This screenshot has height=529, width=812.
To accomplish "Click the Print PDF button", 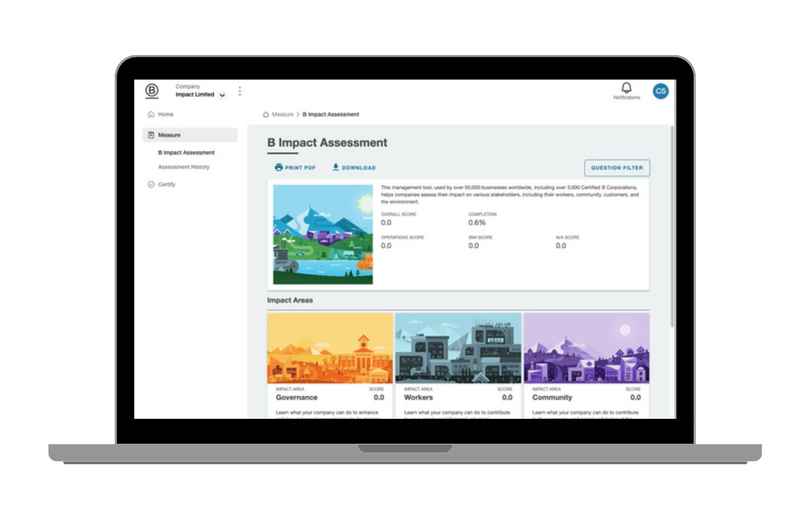I will click(x=295, y=167).
